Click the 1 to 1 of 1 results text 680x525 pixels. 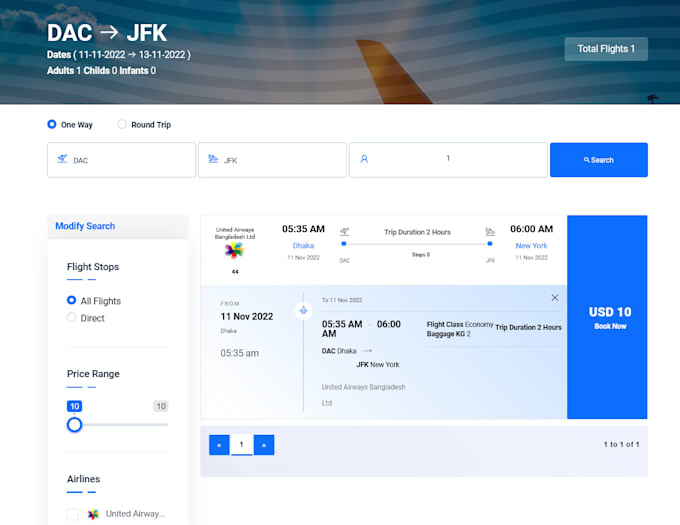[621, 444]
